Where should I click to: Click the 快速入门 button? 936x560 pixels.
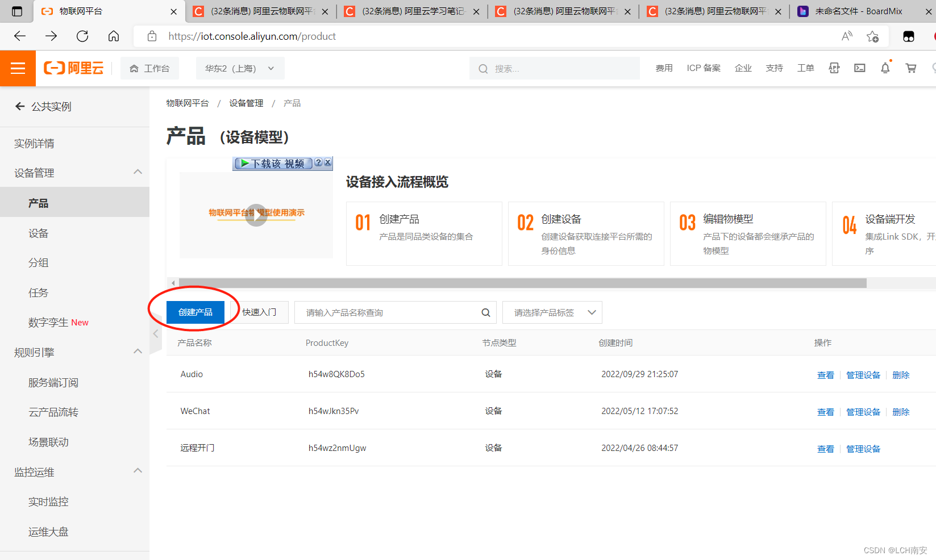(259, 312)
